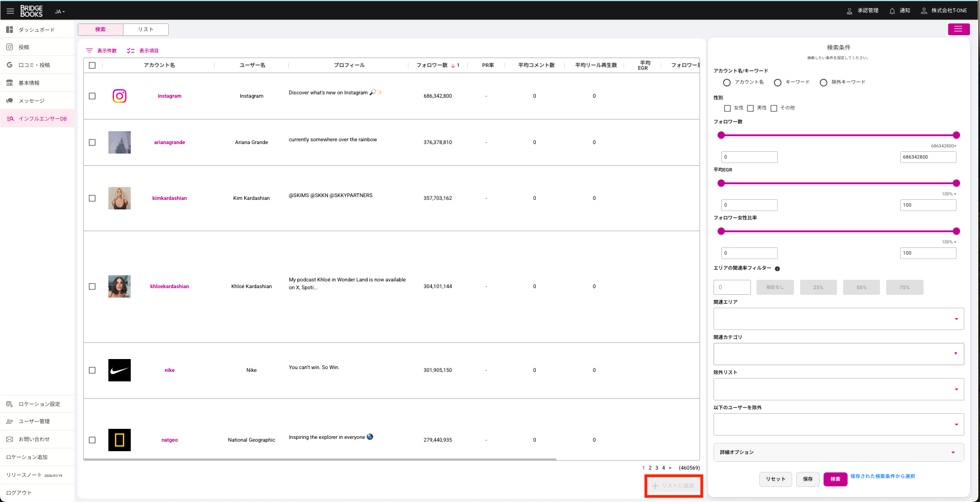Expand the 詳細オプション section
The width and height of the screenshot is (980, 502).
[953, 452]
